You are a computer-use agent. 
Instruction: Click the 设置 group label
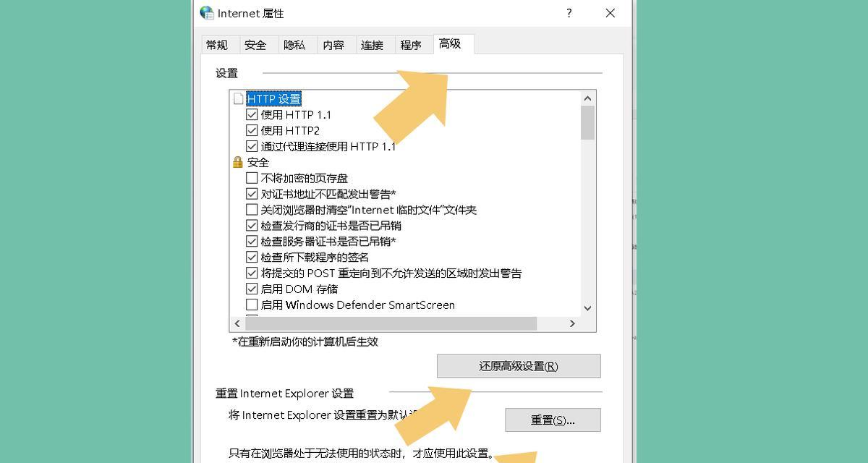click(x=226, y=73)
